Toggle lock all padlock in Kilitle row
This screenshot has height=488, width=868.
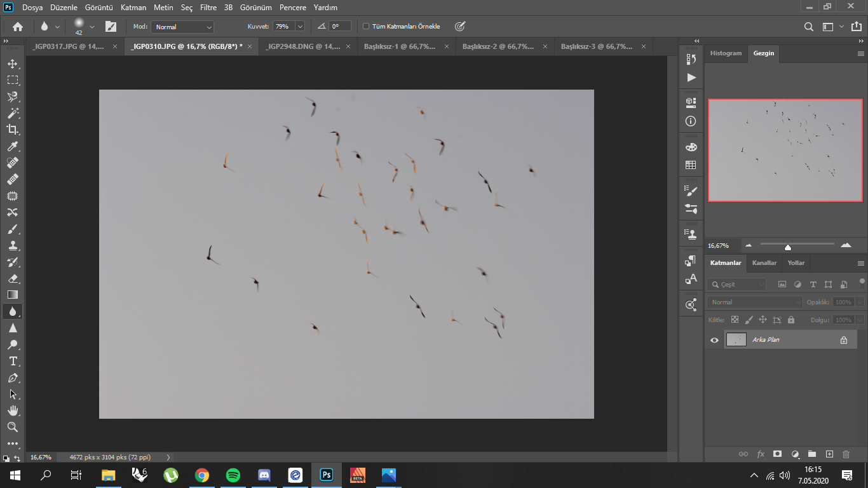tap(791, 320)
